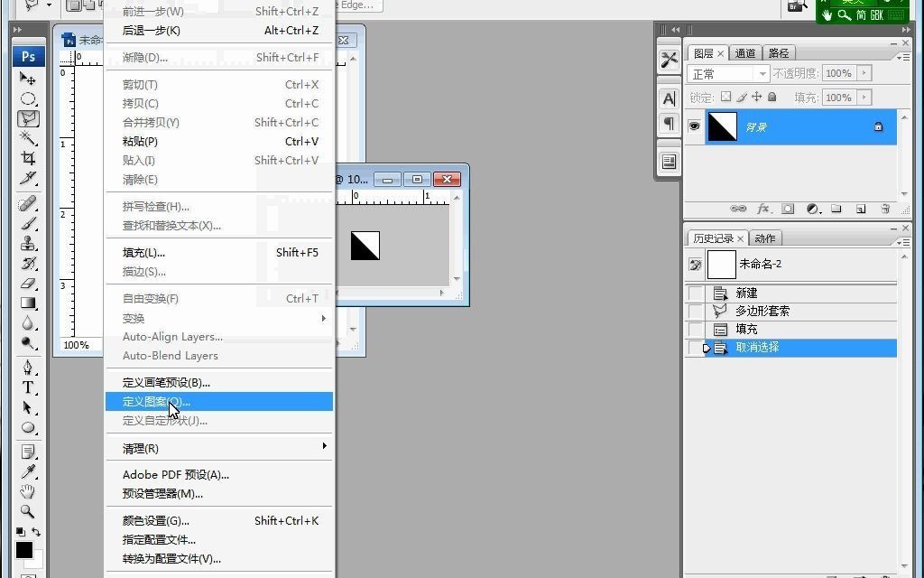Select the History Brush tool
Image resolution: width=924 pixels, height=578 pixels.
click(28, 264)
